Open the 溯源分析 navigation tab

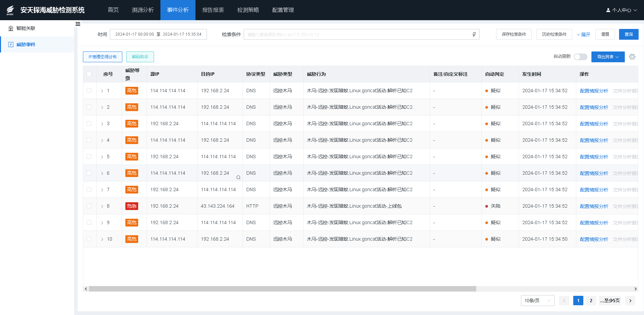tap(143, 10)
